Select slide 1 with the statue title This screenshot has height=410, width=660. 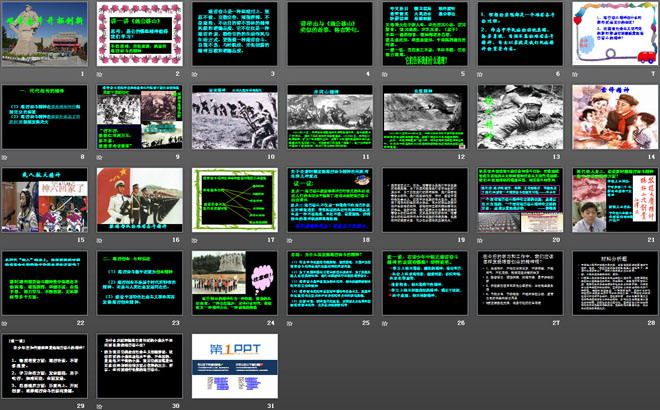(x=45, y=34)
